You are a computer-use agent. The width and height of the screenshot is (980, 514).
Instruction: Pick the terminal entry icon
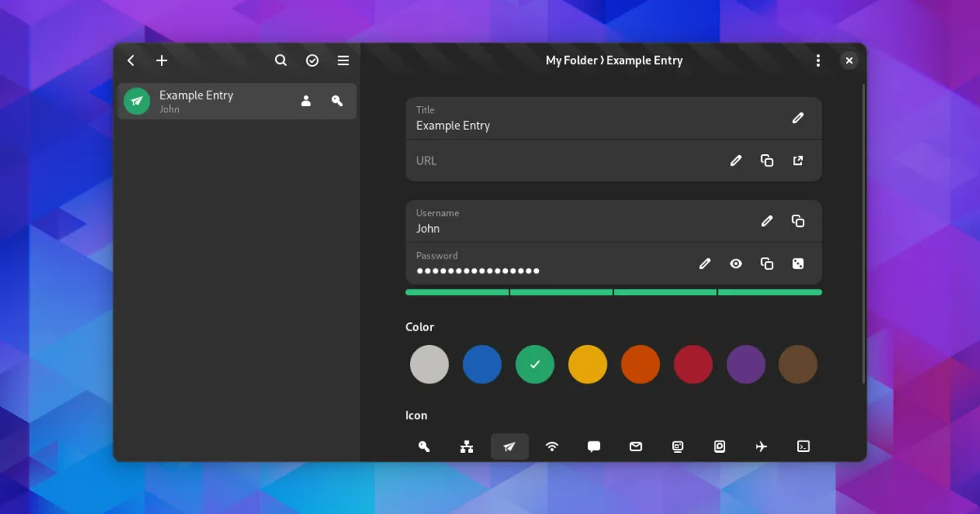[x=804, y=446]
